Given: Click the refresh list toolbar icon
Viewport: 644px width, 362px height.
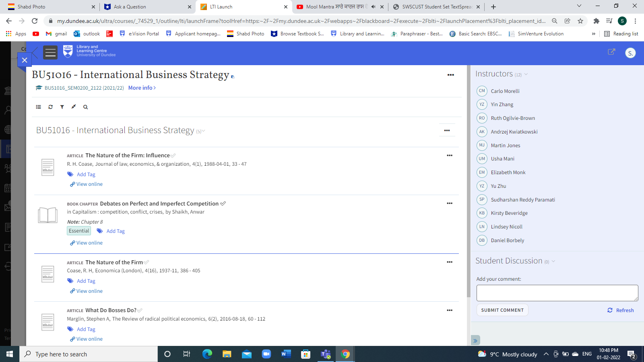Looking at the screenshot, I should (50, 107).
